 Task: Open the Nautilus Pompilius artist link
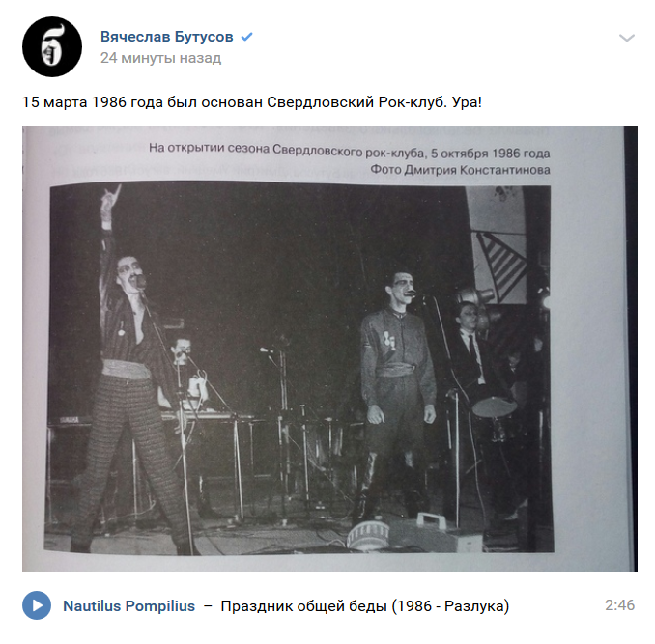[x=129, y=605]
